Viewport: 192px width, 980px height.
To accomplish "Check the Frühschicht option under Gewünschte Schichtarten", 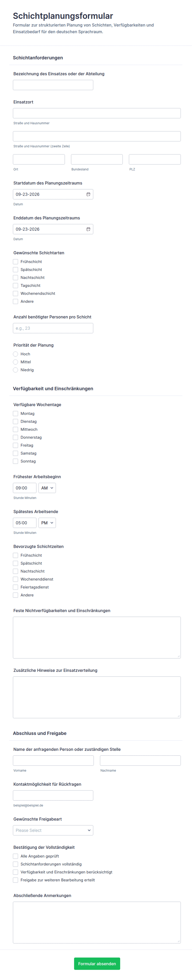I will [x=15, y=262].
